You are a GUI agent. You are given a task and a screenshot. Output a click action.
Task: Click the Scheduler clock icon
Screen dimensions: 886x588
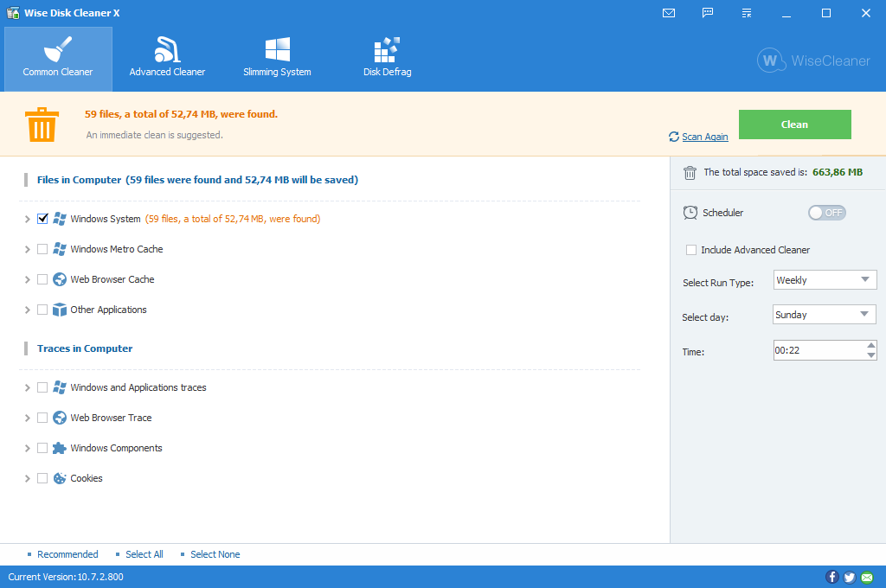[690, 213]
